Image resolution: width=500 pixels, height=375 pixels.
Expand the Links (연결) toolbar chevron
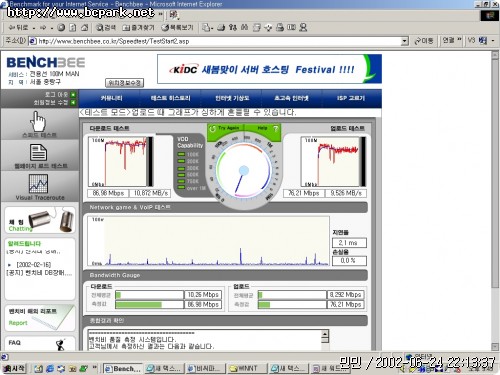[459, 40]
